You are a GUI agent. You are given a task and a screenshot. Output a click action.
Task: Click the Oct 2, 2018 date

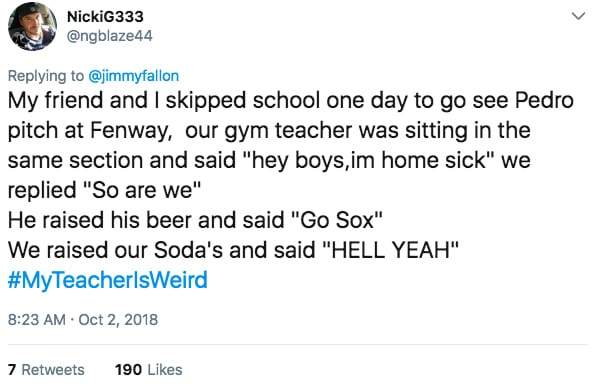(x=118, y=319)
